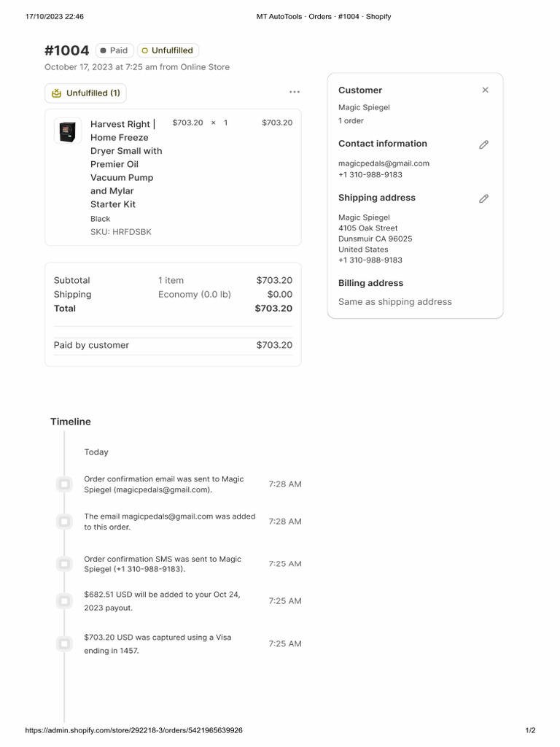Select timeline marker for order confirmation email
Image resolution: width=560 pixels, height=747 pixels.
tap(64, 484)
